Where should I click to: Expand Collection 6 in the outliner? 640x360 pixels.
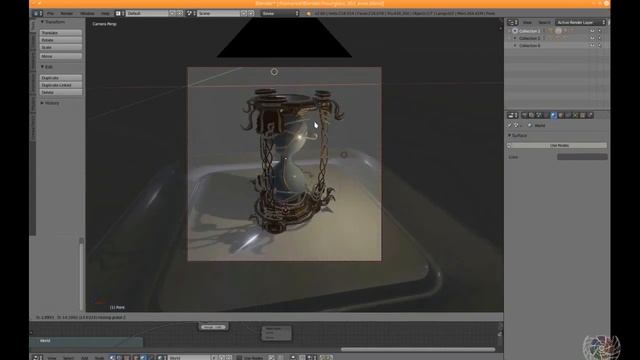515,46
